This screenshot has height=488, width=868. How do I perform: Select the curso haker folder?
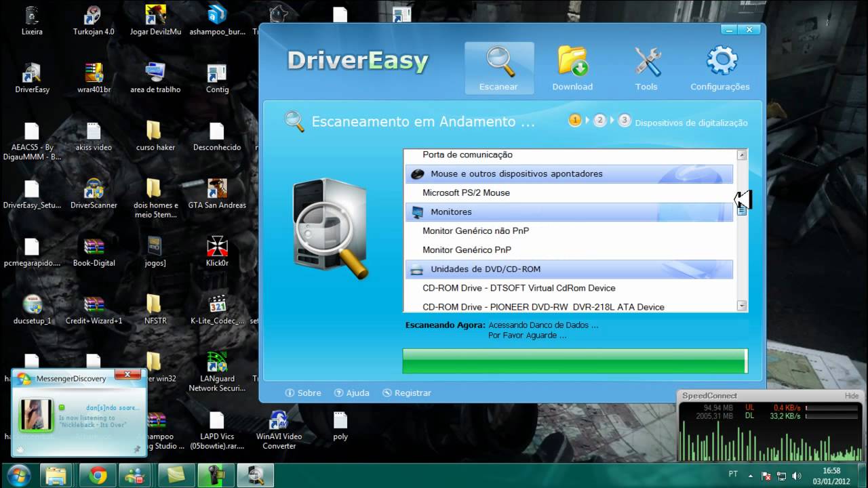[155, 136]
